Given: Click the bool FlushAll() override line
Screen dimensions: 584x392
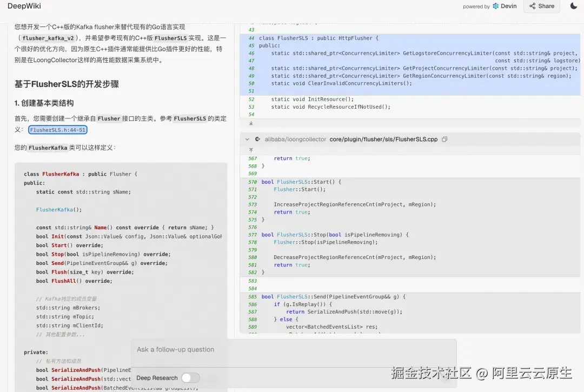Looking at the screenshot, I should click(74, 281).
